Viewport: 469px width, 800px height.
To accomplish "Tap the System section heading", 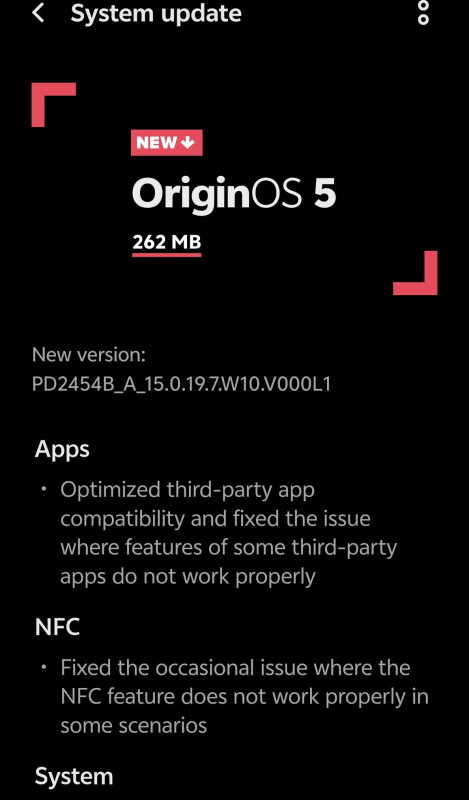I will 74,777.
